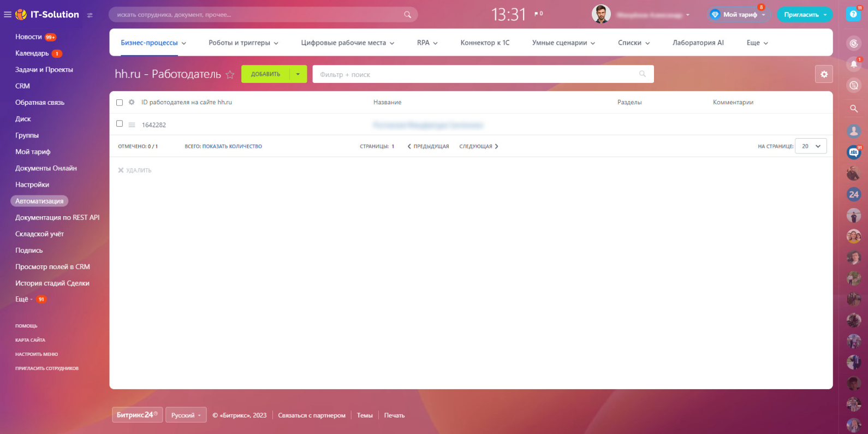Click the diamond Мой тариф button in the header

click(739, 15)
